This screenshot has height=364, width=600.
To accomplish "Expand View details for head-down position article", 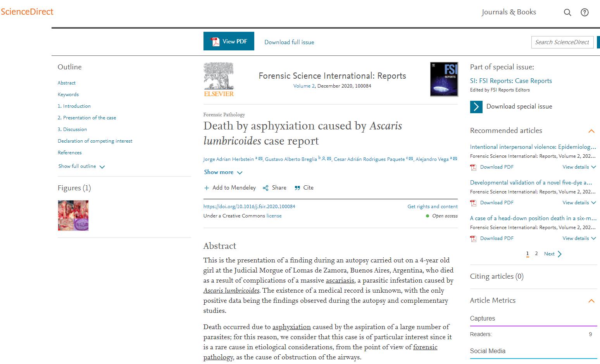I will tap(579, 238).
